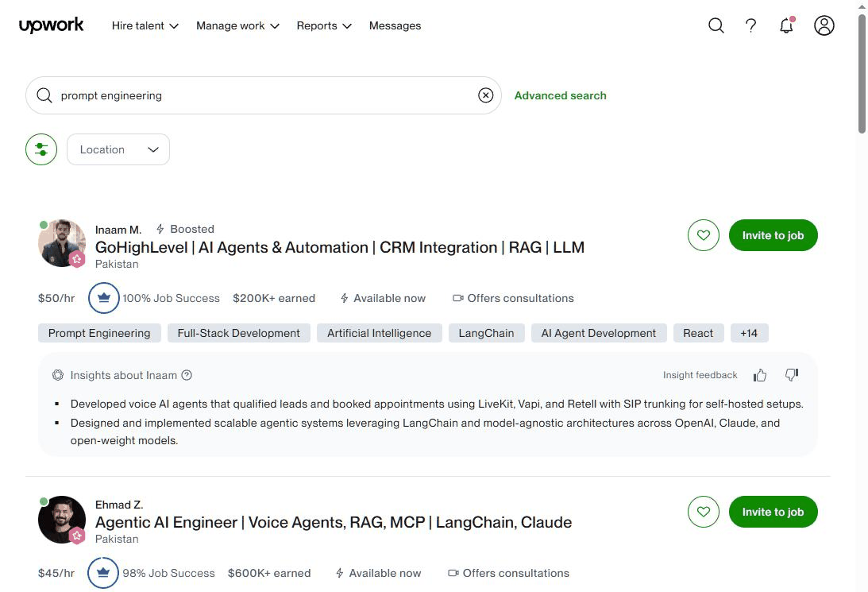868x592 pixels.
Task: Select the React skill tag
Action: tap(698, 333)
